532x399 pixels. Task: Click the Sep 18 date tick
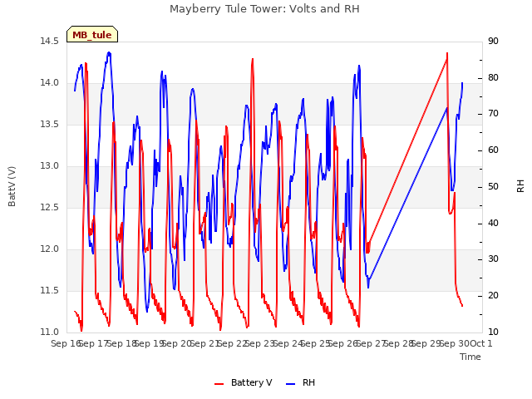pos(122,343)
